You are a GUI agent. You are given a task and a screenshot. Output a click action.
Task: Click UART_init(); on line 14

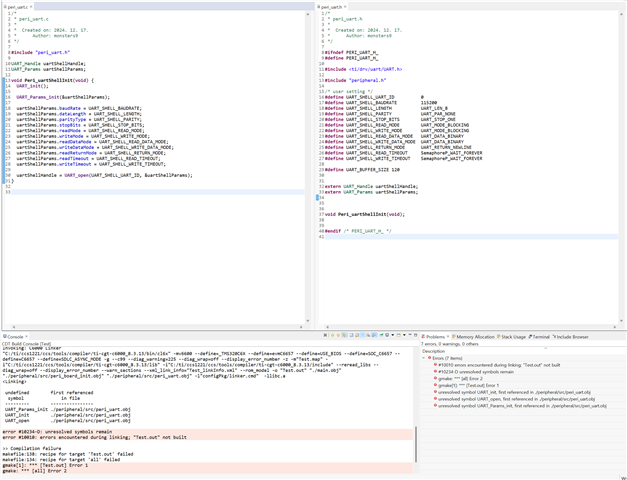(x=32, y=86)
